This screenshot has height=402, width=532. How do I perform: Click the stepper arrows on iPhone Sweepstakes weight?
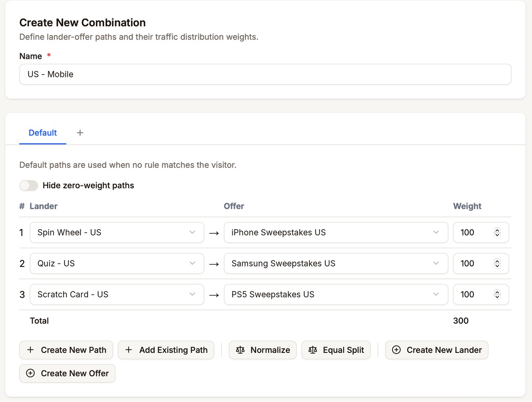497,233
